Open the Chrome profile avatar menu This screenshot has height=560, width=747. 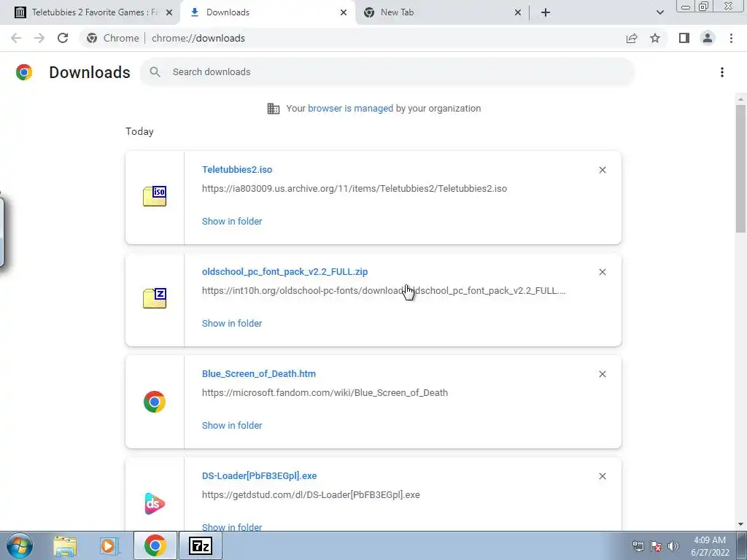708,38
